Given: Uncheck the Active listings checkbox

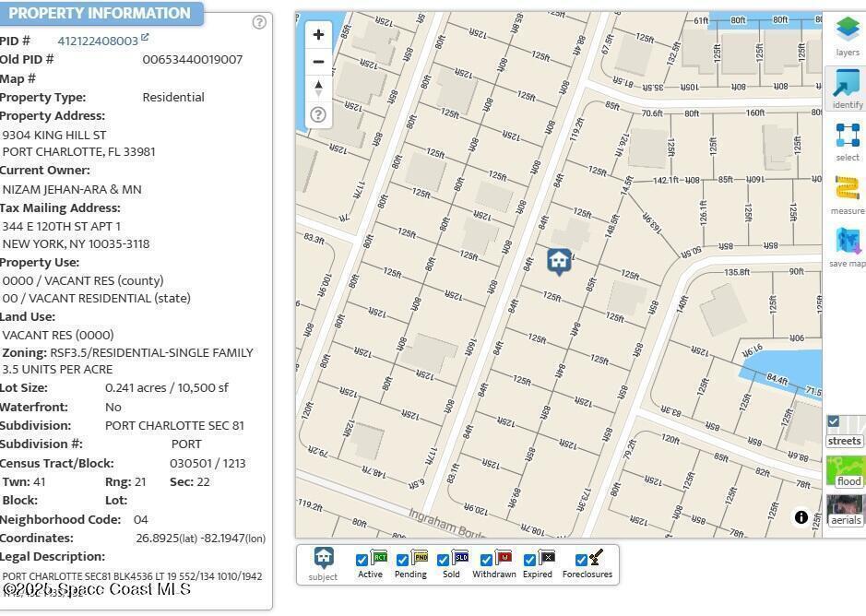Looking at the screenshot, I should pyautogui.click(x=362, y=560).
